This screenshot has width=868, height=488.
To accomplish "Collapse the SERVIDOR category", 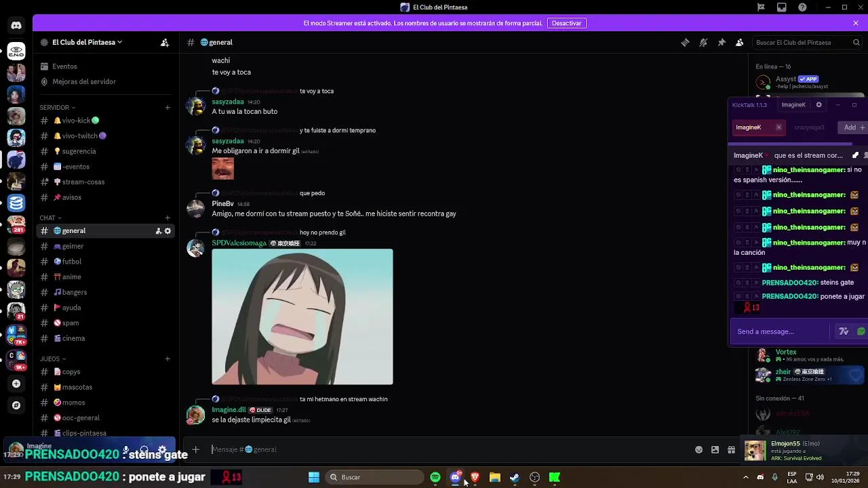I will click(x=58, y=107).
